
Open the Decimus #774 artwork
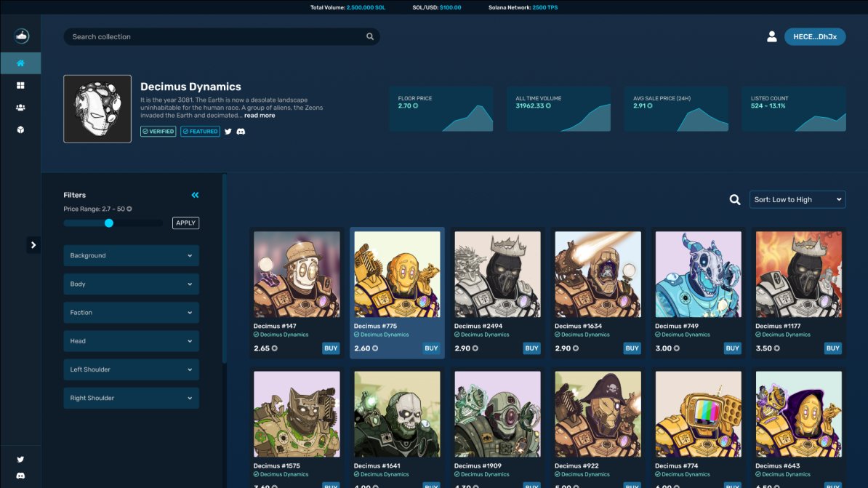(698, 415)
